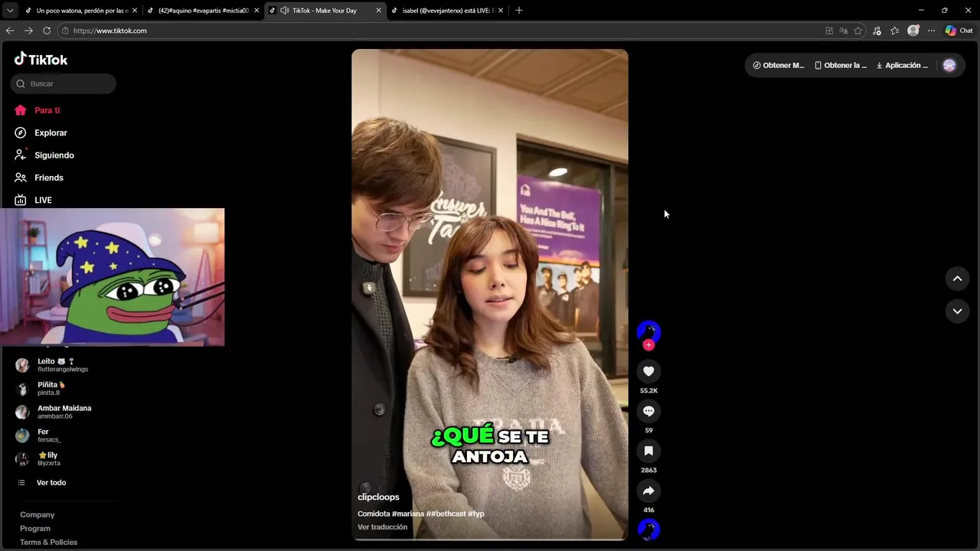Open the #fyp hashtag
Image resolution: width=980 pixels, height=551 pixels.
476,514
